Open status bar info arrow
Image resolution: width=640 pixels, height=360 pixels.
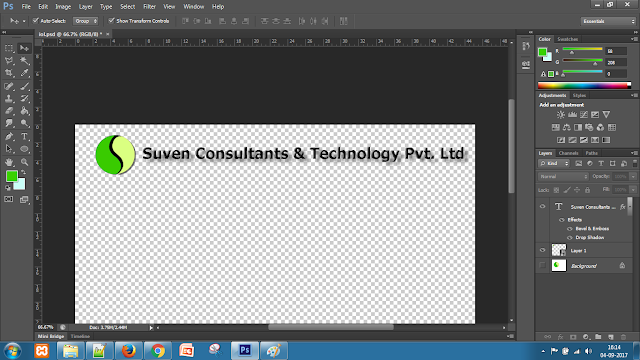tap(151, 327)
